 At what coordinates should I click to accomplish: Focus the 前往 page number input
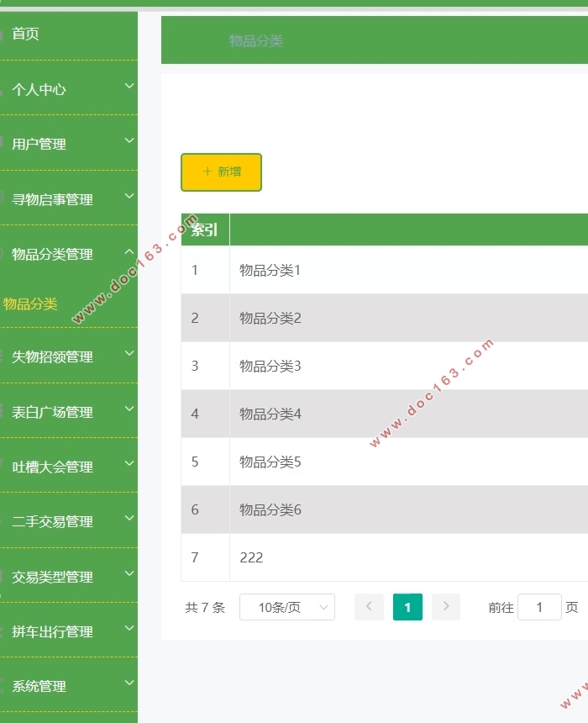[x=539, y=607]
